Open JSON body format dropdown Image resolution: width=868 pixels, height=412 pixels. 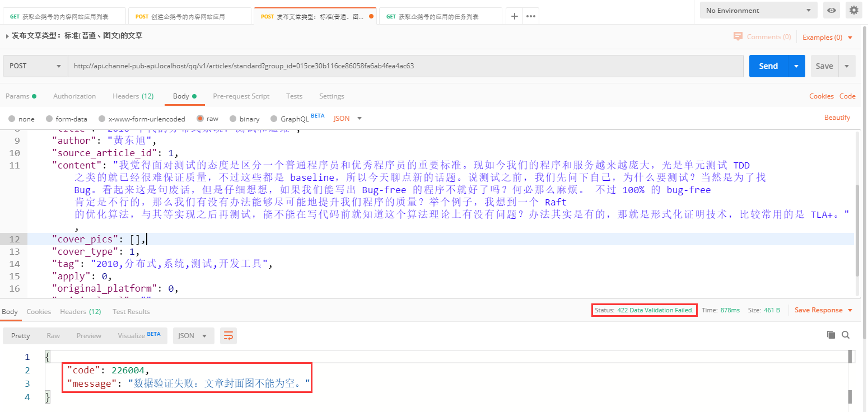[348, 119]
